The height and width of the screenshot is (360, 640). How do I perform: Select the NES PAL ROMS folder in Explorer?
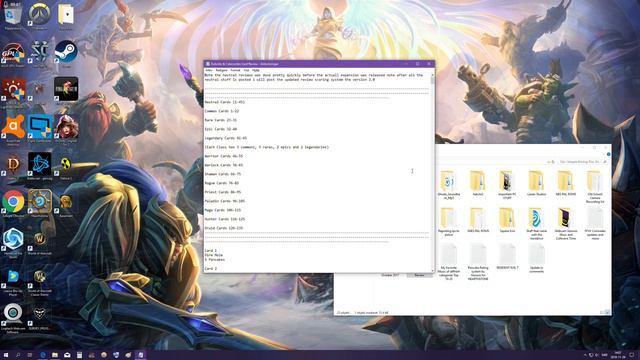566,184
